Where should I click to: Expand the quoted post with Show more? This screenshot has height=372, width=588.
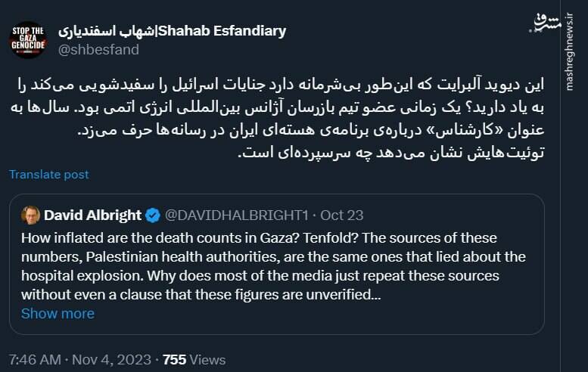point(58,313)
